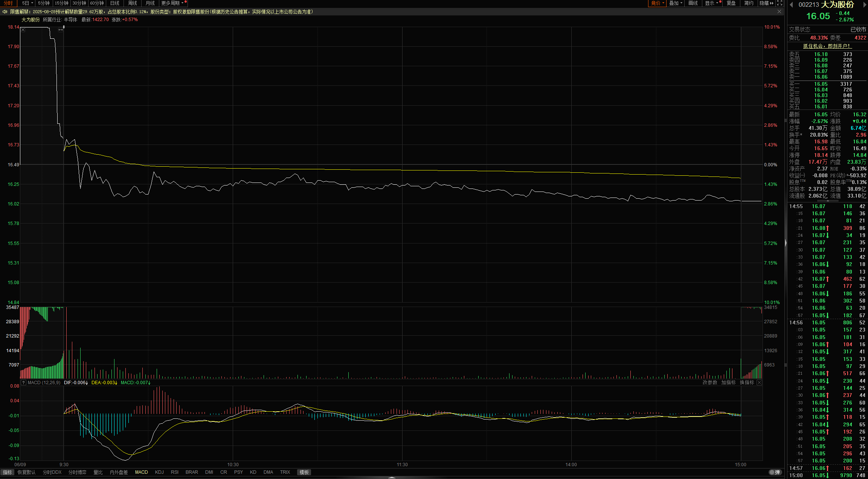The width and height of the screenshot is (868, 479).
Task: Switch to 周线 weekly chart
Action: (x=133, y=3)
